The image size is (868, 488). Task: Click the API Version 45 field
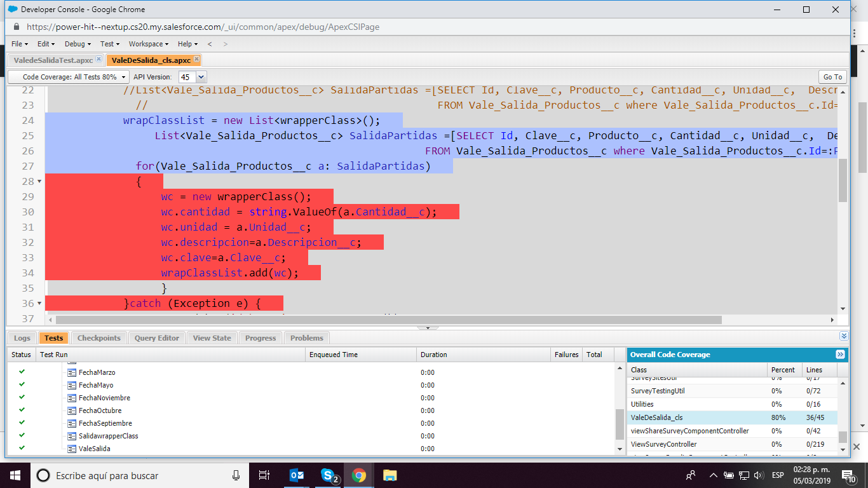point(187,77)
